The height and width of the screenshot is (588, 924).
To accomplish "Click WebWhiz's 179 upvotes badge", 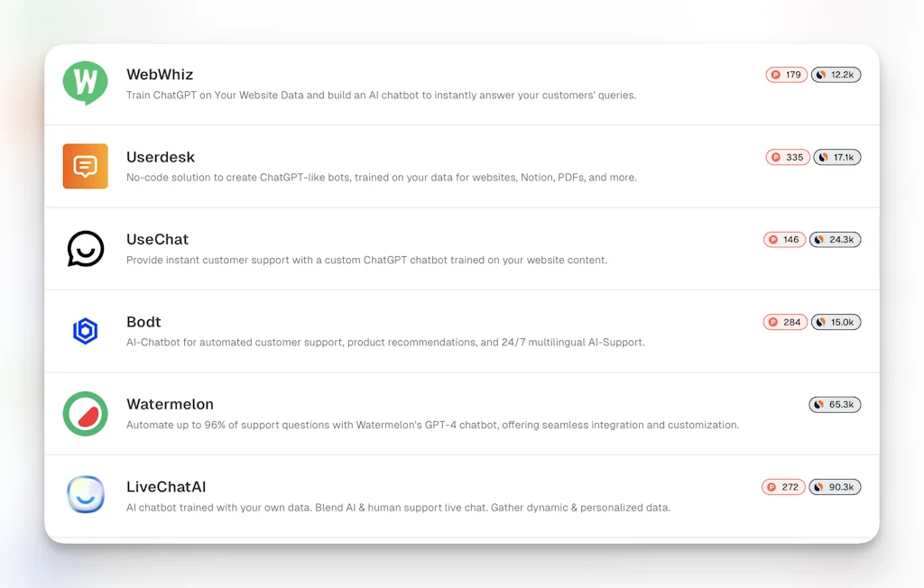I will click(786, 75).
